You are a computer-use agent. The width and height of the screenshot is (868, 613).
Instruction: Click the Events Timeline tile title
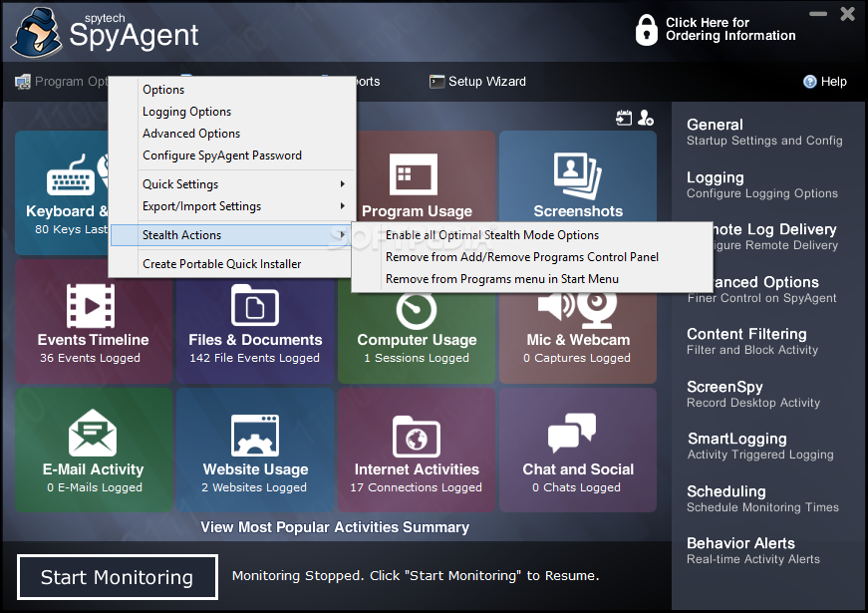pyautogui.click(x=93, y=340)
